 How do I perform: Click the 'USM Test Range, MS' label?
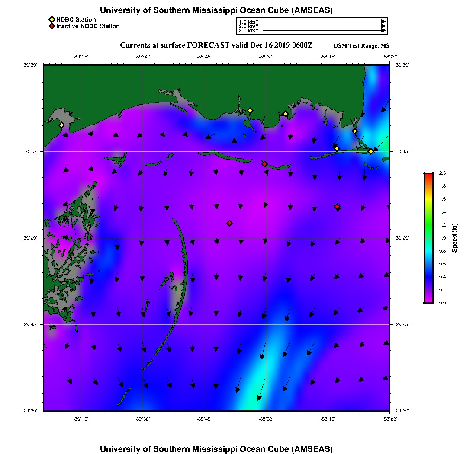[361, 46]
